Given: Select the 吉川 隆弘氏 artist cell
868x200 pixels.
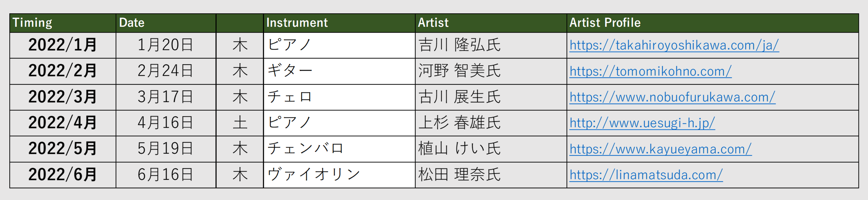Looking at the screenshot, I should (491, 45).
